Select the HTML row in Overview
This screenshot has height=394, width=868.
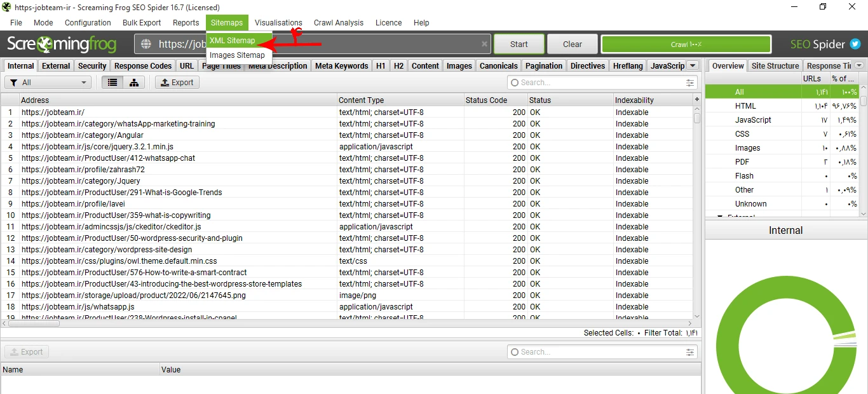(745, 106)
